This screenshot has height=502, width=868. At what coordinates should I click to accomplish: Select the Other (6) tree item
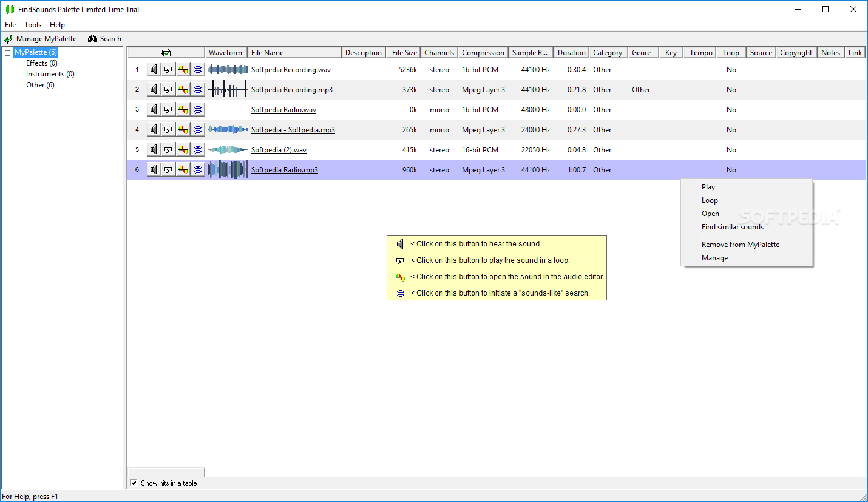[40, 85]
